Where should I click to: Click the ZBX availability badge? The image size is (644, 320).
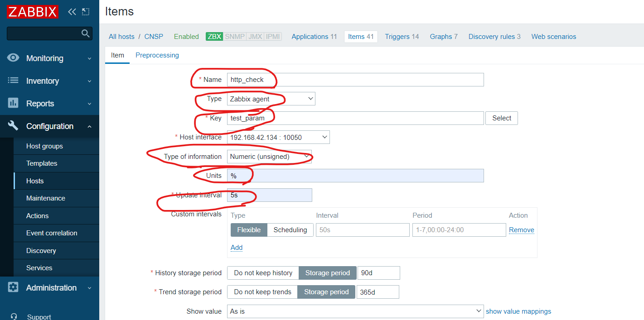coord(214,37)
